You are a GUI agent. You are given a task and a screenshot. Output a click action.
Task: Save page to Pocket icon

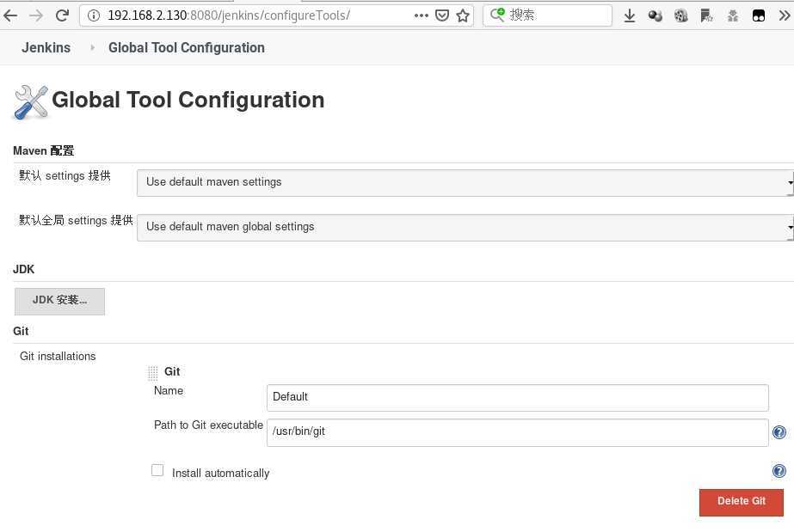[442, 15]
